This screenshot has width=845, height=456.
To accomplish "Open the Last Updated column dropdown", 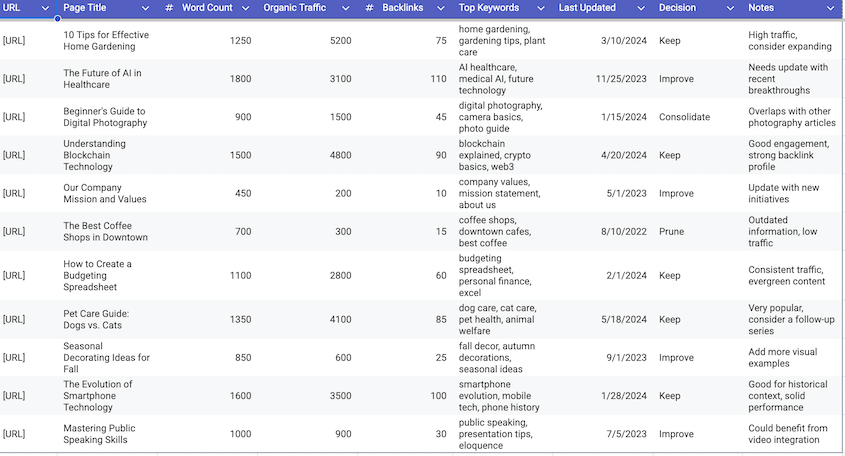I will click(x=639, y=8).
